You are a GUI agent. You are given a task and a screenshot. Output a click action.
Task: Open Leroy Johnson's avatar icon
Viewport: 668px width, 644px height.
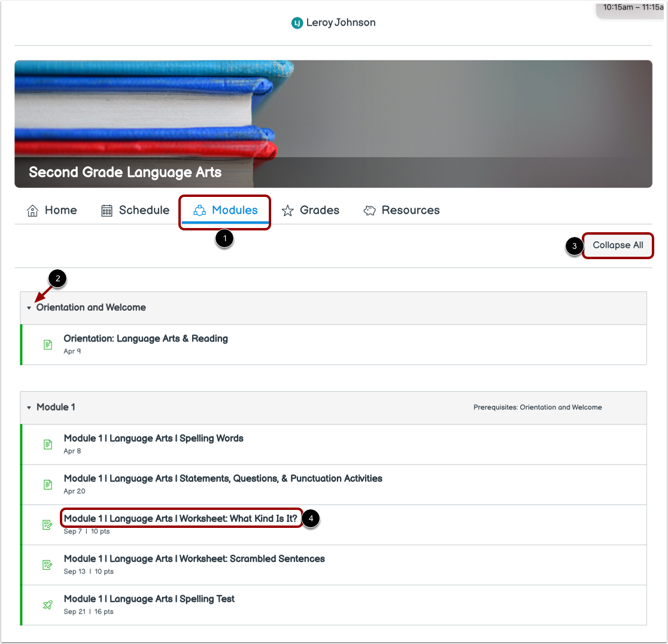click(297, 23)
